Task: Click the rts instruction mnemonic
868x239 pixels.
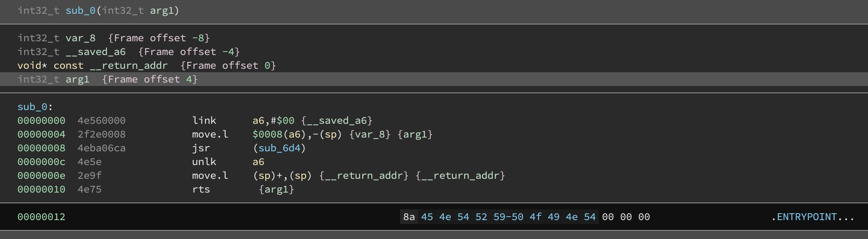Action: click(201, 190)
